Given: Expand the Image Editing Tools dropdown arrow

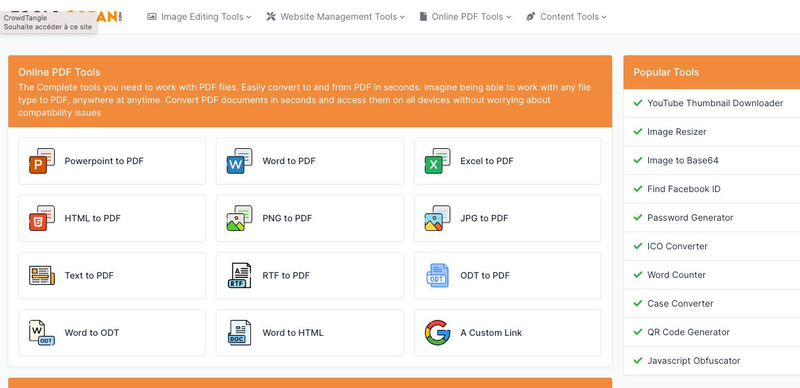Looking at the screenshot, I should pyautogui.click(x=249, y=17).
